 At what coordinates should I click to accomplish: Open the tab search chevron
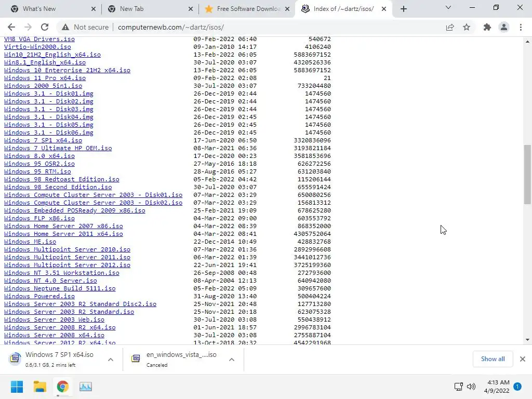[x=448, y=7]
